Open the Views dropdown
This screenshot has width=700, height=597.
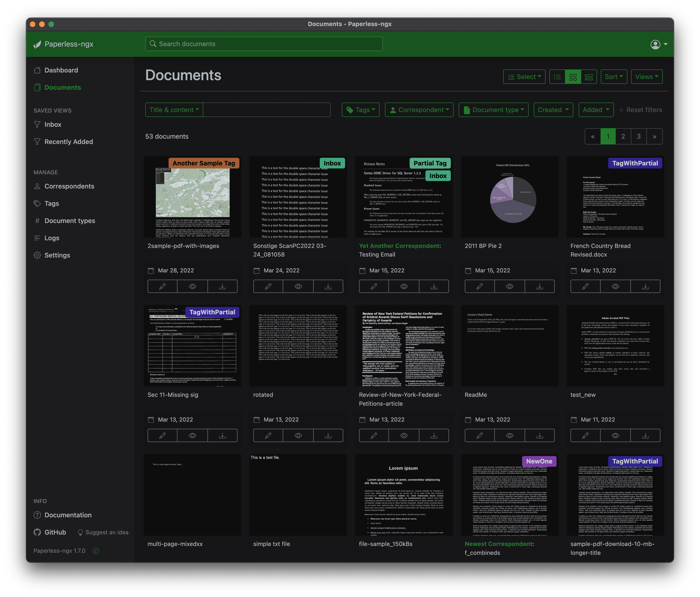(x=647, y=77)
